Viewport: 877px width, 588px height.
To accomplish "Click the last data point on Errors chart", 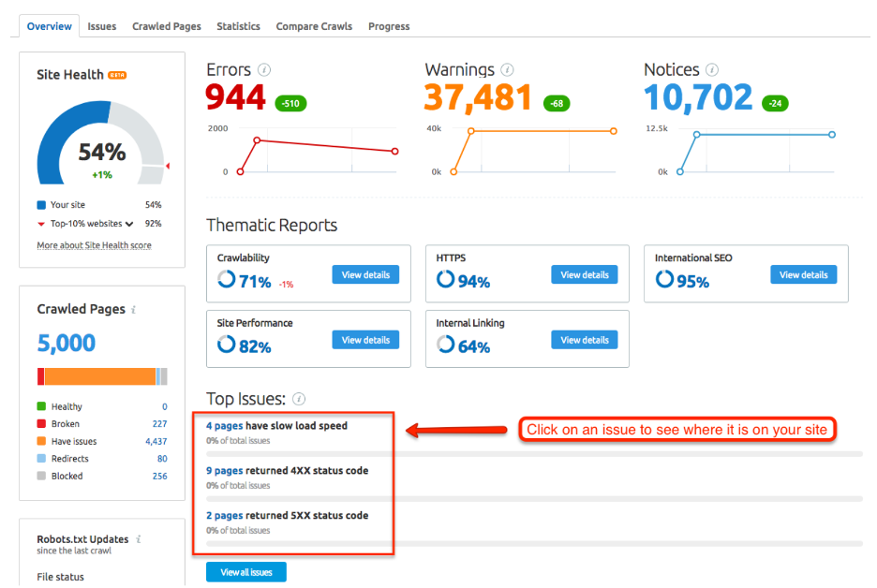I will (x=394, y=151).
